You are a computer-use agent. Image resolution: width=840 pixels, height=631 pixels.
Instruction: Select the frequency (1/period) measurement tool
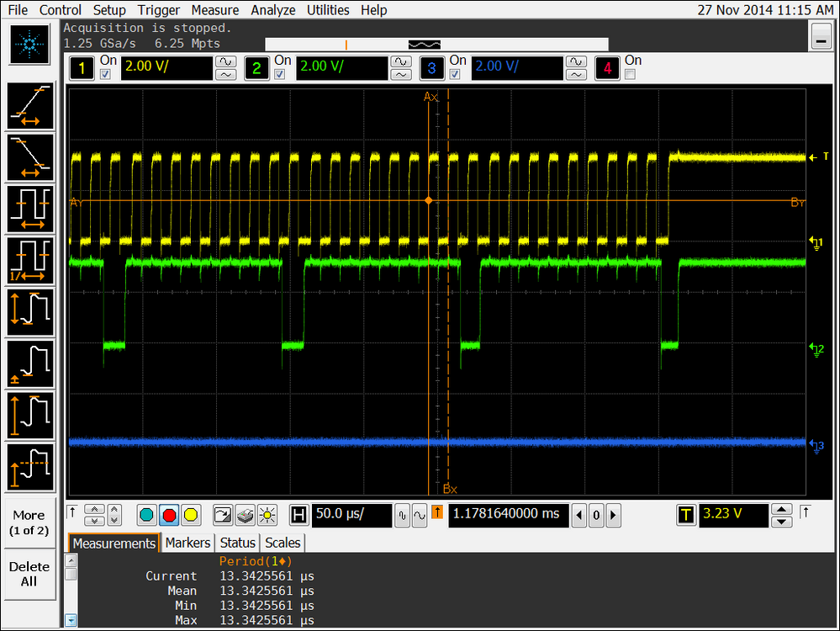29,262
